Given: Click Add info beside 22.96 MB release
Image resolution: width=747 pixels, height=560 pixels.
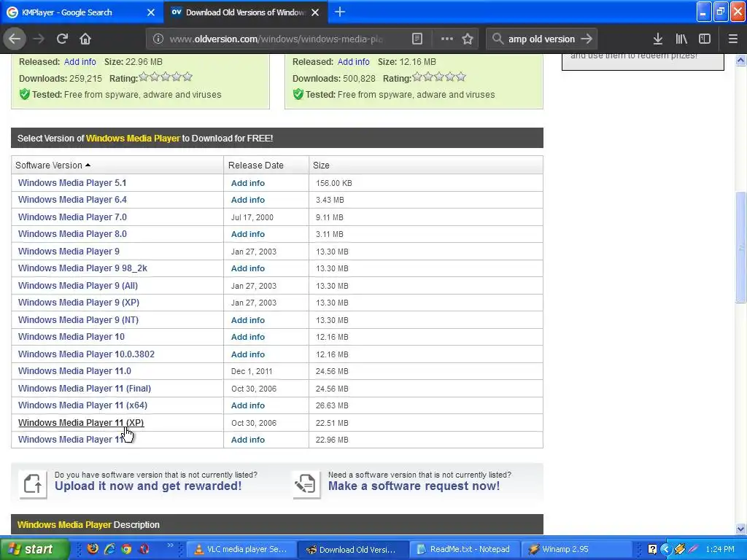Looking at the screenshot, I should point(80,62).
